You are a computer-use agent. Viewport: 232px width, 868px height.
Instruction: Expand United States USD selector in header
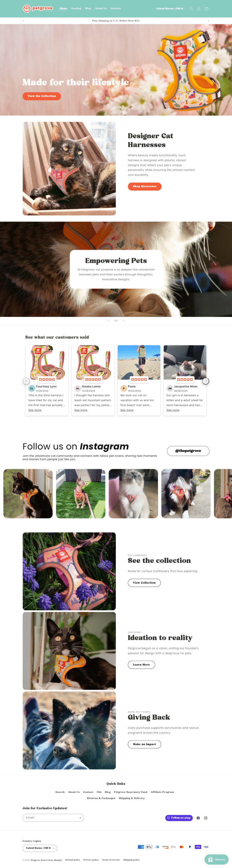[x=171, y=8]
